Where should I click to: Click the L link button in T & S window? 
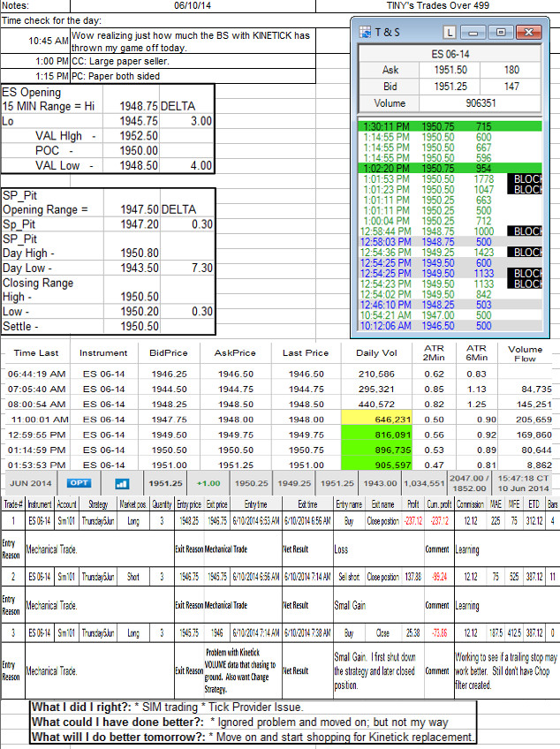449,33
